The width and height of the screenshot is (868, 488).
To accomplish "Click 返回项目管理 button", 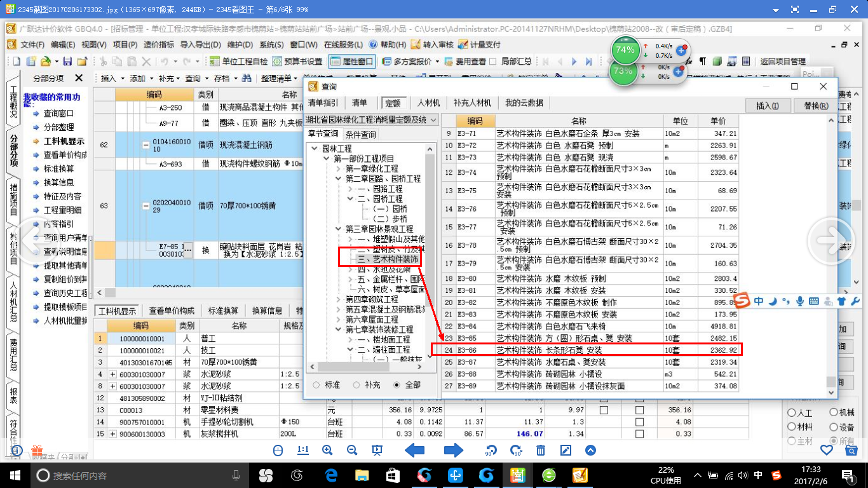I will [x=783, y=62].
